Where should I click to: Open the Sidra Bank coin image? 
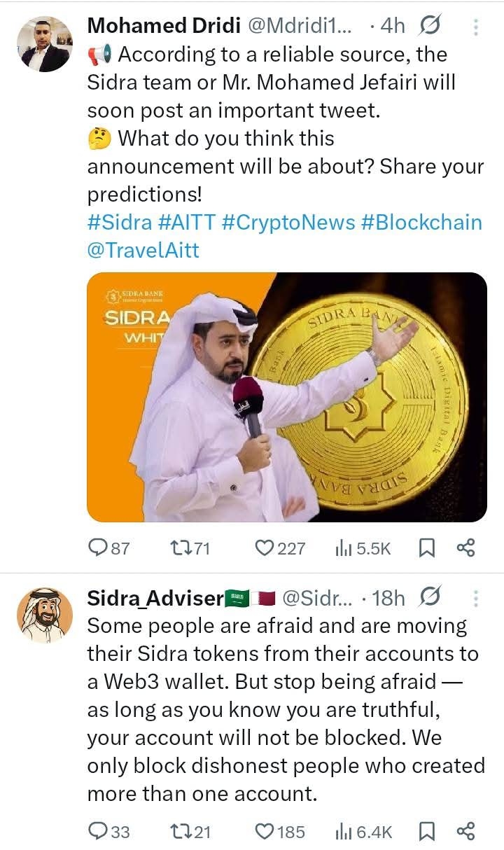click(287, 397)
